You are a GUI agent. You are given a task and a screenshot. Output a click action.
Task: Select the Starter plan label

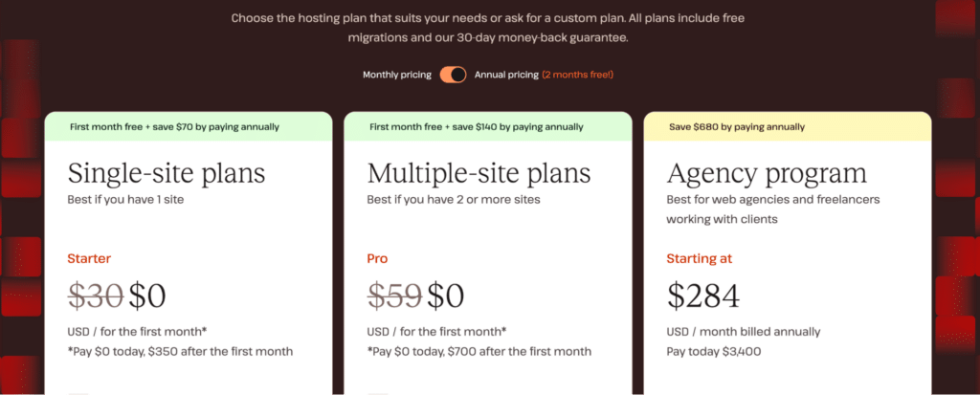(x=89, y=258)
